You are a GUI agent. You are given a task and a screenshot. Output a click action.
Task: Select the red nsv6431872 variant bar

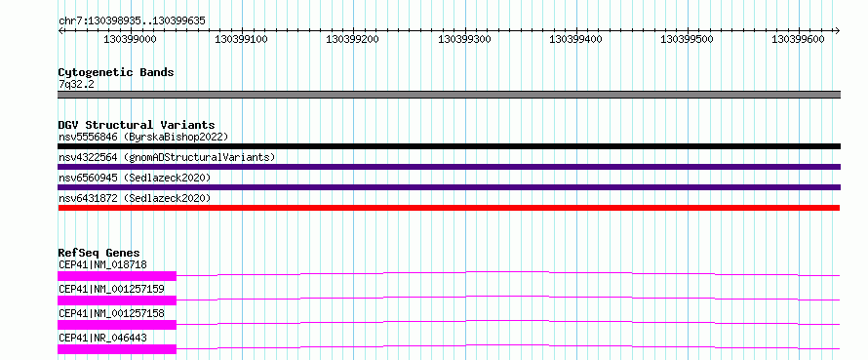pos(449,208)
